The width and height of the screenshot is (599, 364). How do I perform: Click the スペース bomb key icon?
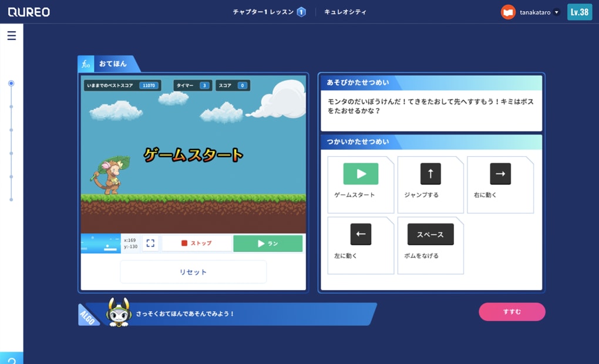(430, 234)
